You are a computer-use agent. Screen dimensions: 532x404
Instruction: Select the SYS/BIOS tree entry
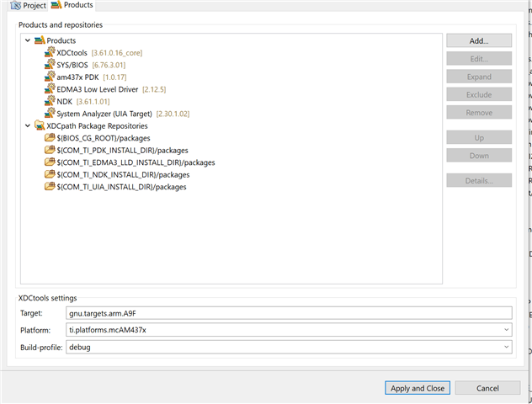(85, 65)
